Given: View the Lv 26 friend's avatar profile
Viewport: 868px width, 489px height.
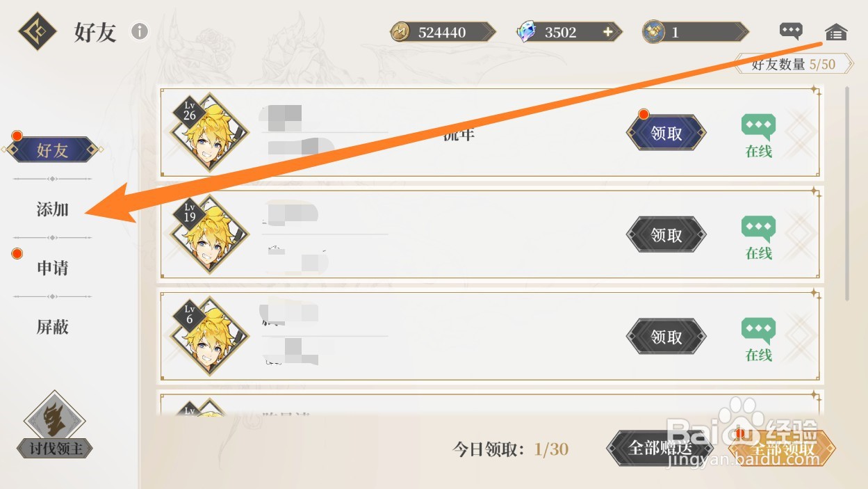Looking at the screenshot, I should coord(210,133).
